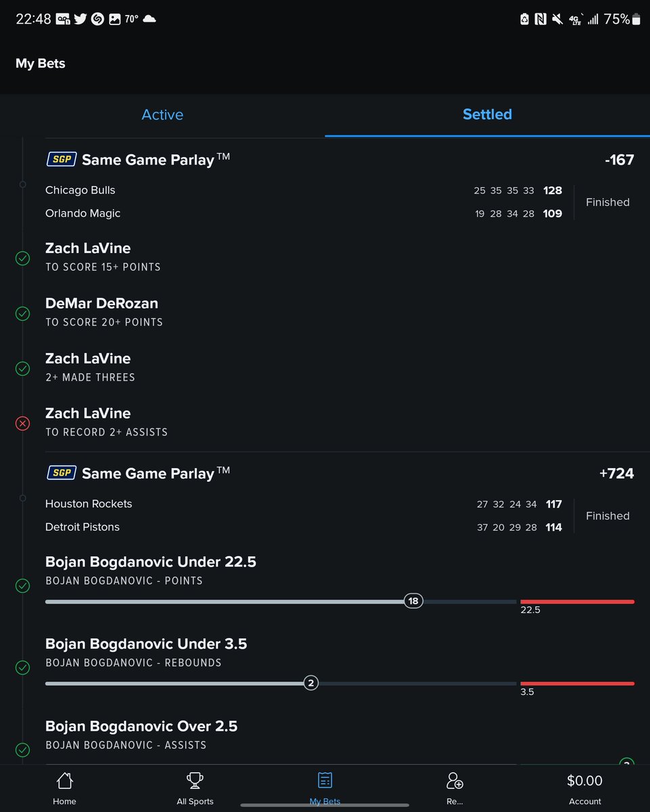Open Houston Rockets vs Detroit Pistons game
Viewport: 650px width, 812px height.
point(340,516)
